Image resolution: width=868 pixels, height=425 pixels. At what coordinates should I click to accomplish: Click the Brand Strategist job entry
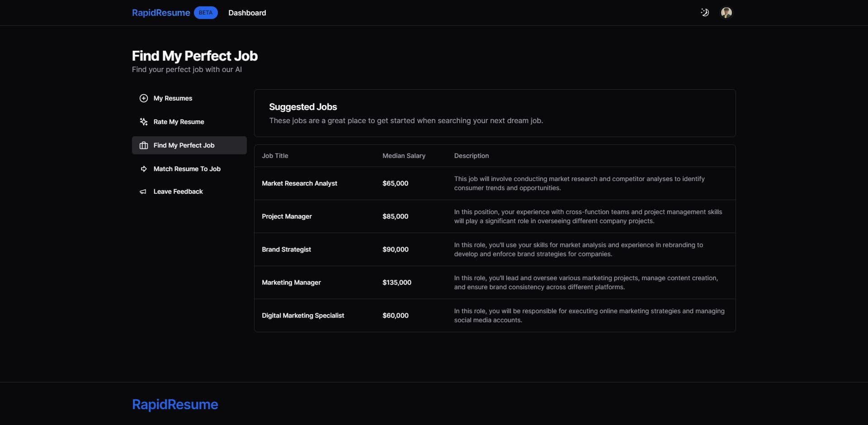click(286, 249)
